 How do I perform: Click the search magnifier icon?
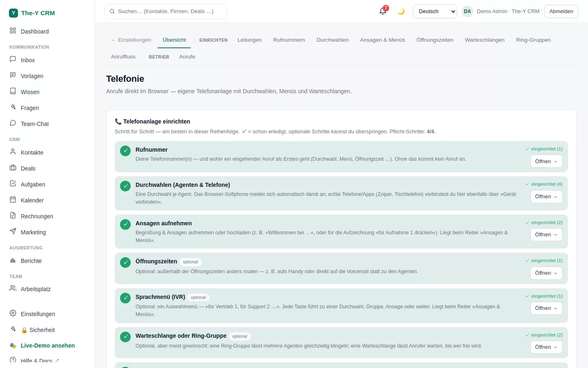tap(112, 11)
